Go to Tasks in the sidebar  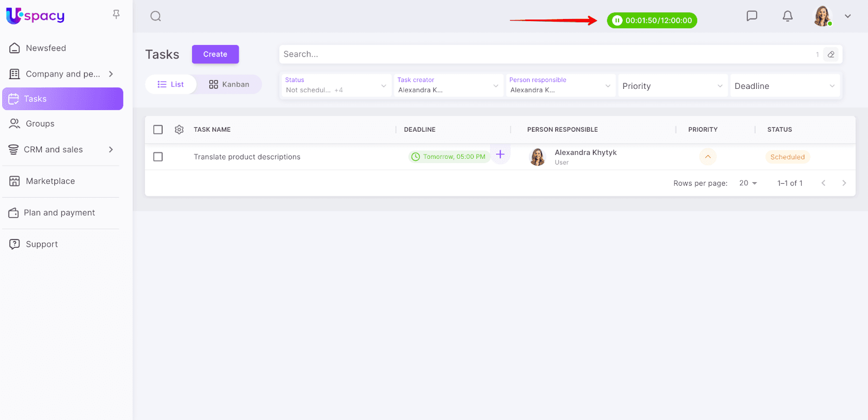63,99
